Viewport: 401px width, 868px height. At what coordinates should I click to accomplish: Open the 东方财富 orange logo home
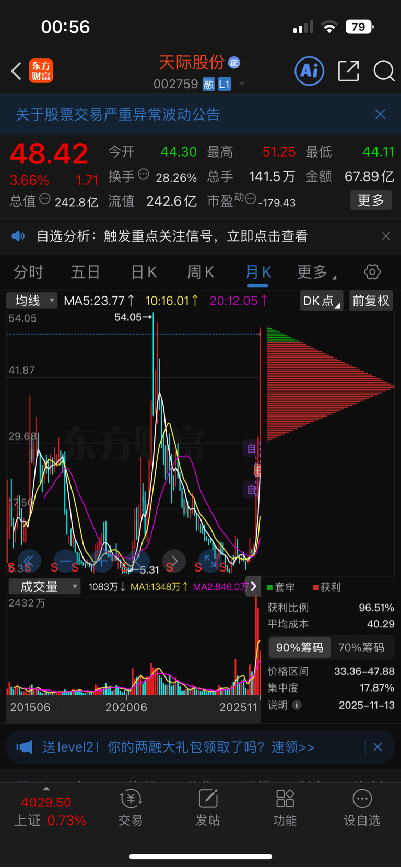[x=41, y=71]
